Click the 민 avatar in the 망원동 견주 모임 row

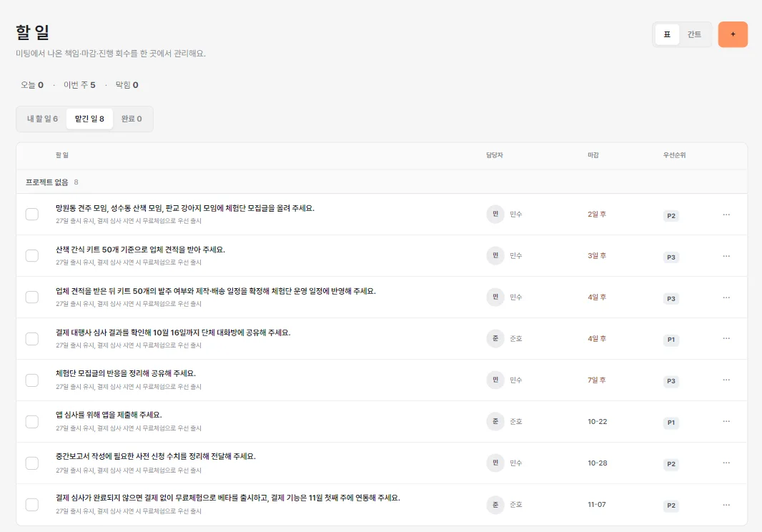click(495, 214)
